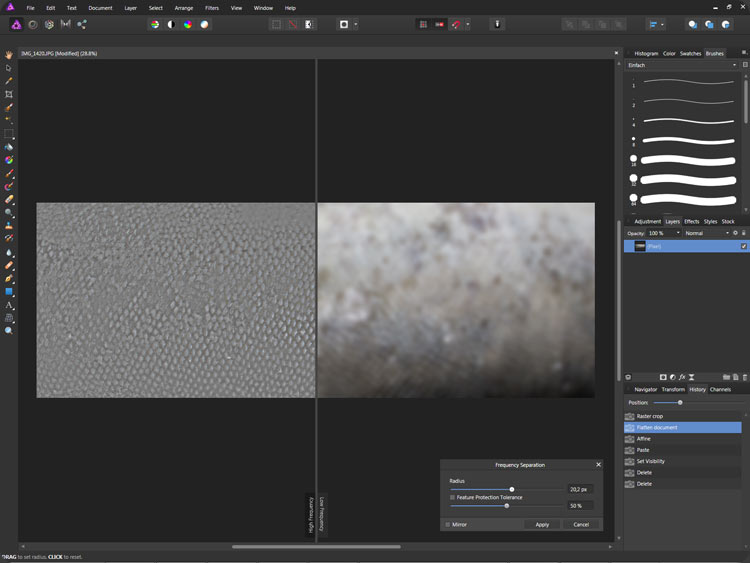Screen dimensions: 750x563
Task: Switch to the Channels tab
Action: [x=720, y=389]
